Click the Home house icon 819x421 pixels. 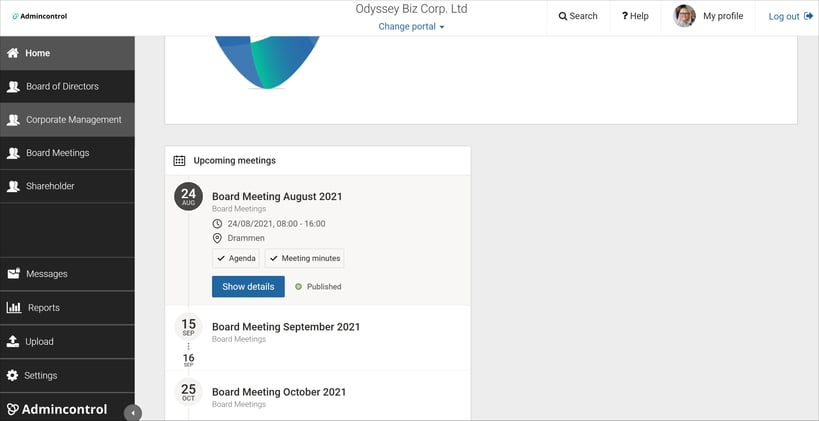(13, 53)
